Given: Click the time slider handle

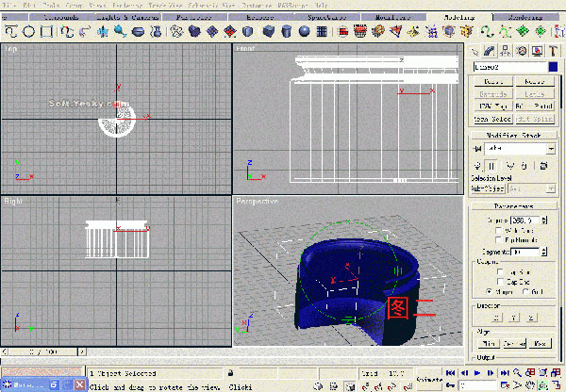Looking at the screenshot, I should click(x=43, y=351).
